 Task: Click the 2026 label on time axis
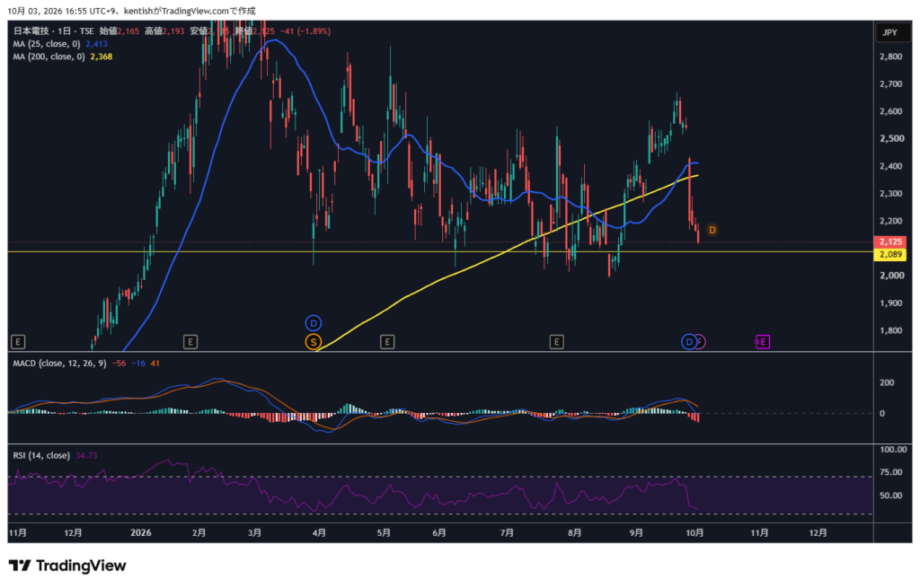tap(141, 533)
